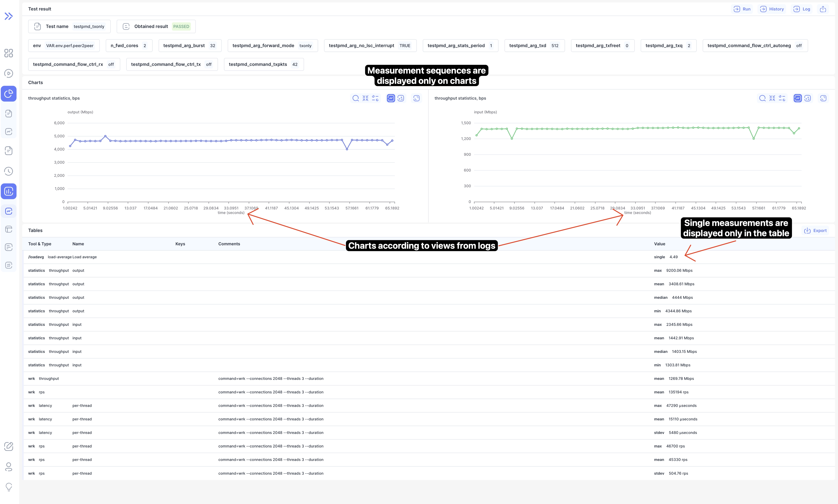838x504 pixels.
Task: Toggle scatter plot mode on input chart
Action: click(x=807, y=98)
